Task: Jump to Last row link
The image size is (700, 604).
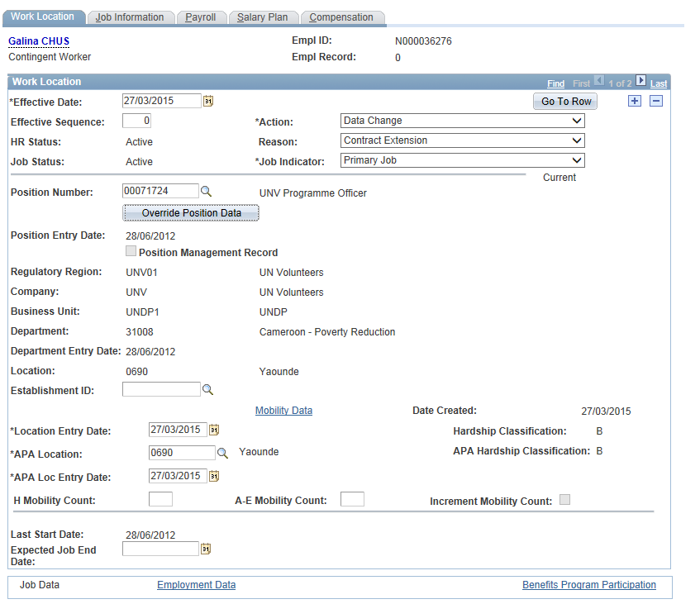Action: tap(659, 83)
